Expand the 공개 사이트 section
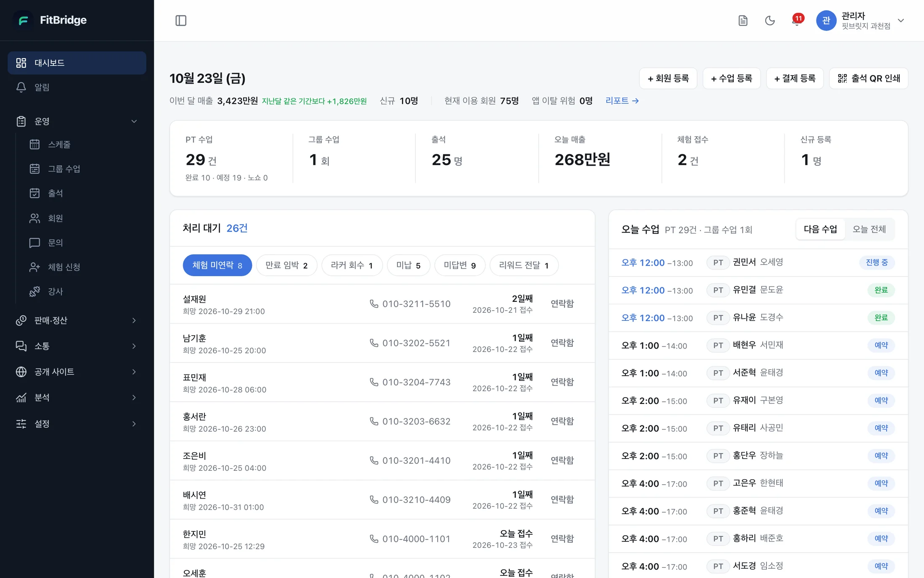Image resolution: width=924 pixels, height=578 pixels. click(77, 372)
